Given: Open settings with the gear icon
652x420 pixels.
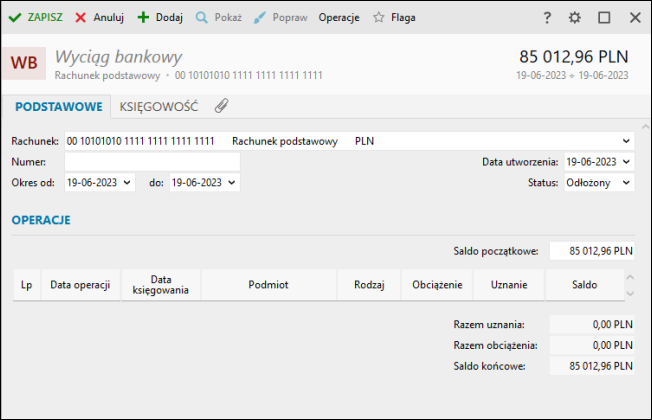Looking at the screenshot, I should pyautogui.click(x=575, y=17).
